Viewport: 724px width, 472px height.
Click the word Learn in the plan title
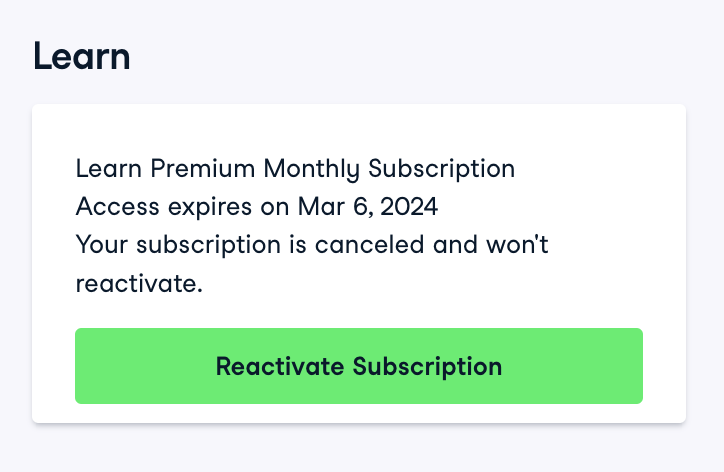(109, 168)
